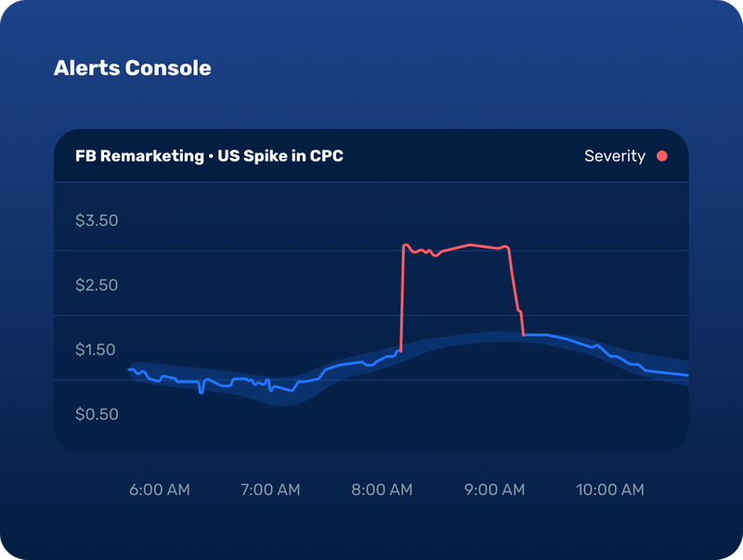Click the flat blue segment after spike
The height and width of the screenshot is (560, 743).
pyautogui.click(x=536, y=335)
